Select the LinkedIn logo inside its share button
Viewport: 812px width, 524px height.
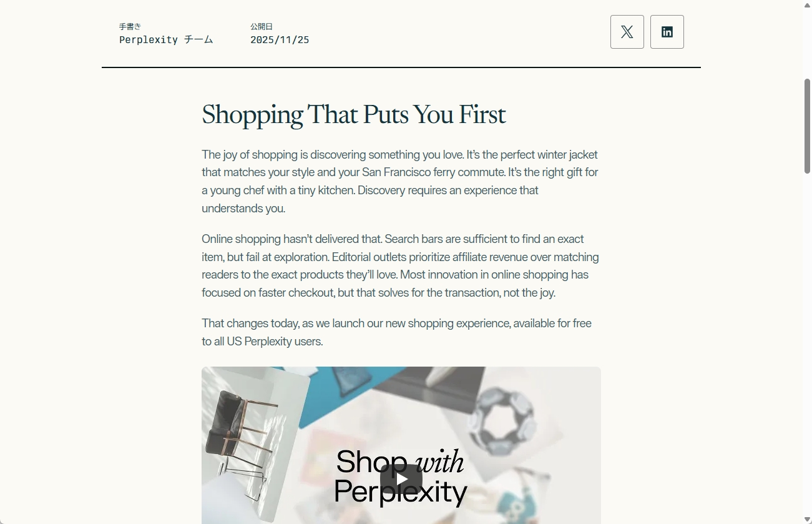pos(667,31)
